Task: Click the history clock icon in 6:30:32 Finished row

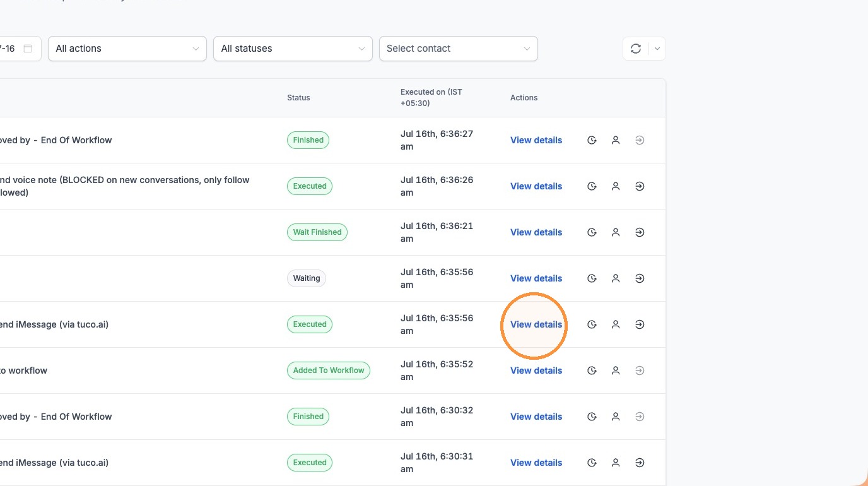Action: 592,417
